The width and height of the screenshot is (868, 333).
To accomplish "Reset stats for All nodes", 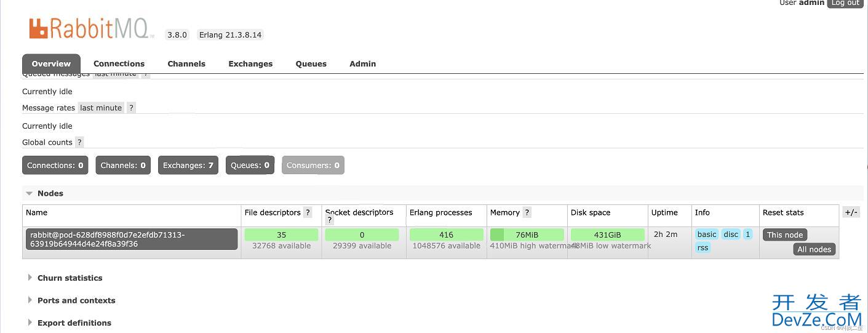I will coord(814,249).
